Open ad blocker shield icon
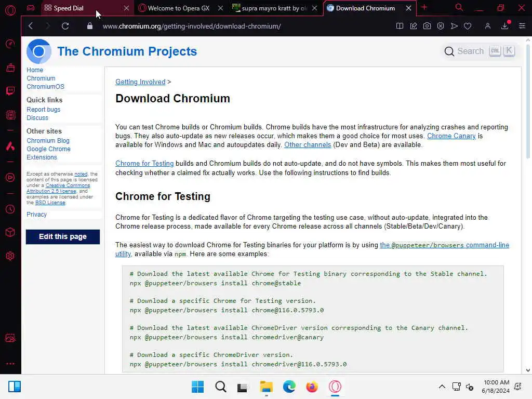Image resolution: width=532 pixels, height=399 pixels. coord(441,26)
